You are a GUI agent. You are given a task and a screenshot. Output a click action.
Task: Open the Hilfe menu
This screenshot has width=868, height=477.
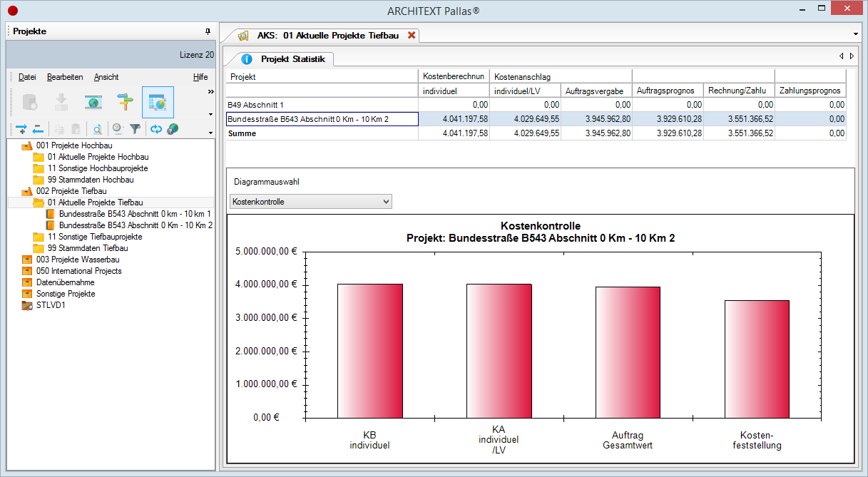200,77
